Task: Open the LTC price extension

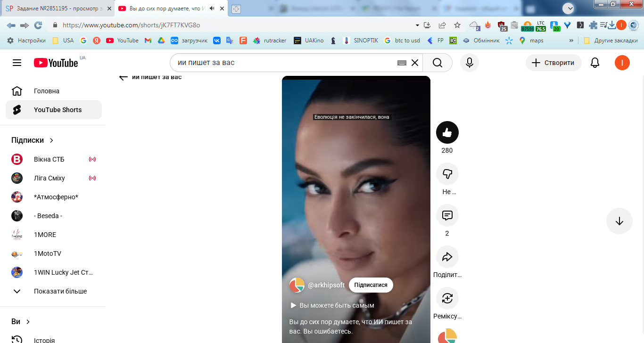Action: (540, 26)
